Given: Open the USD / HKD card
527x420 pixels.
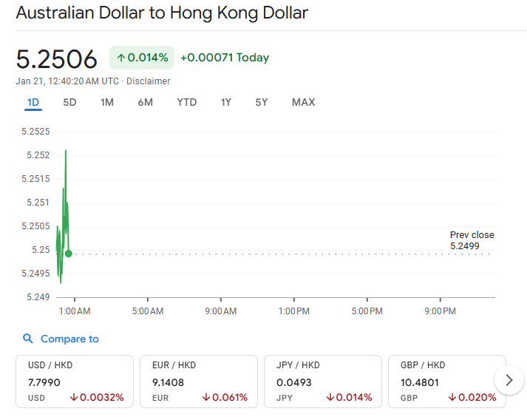Looking at the screenshot, I should click(75, 381).
